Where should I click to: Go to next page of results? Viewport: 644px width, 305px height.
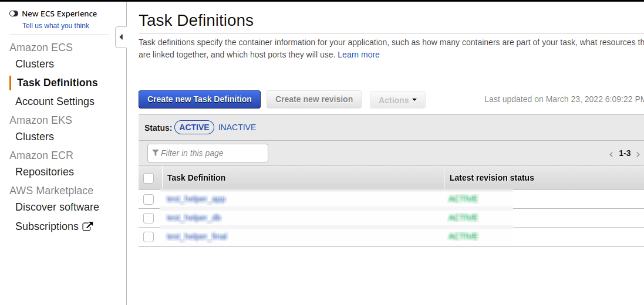638,154
